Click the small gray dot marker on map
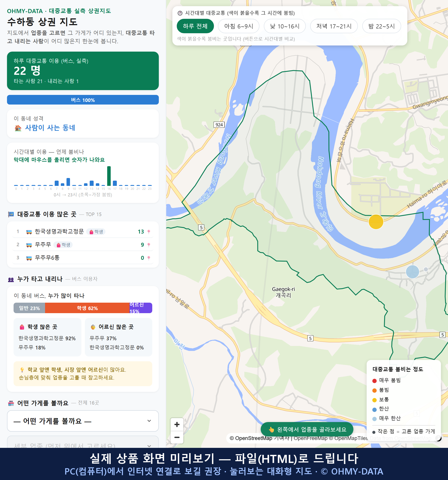This screenshot has width=448, height=480. (426, 269)
